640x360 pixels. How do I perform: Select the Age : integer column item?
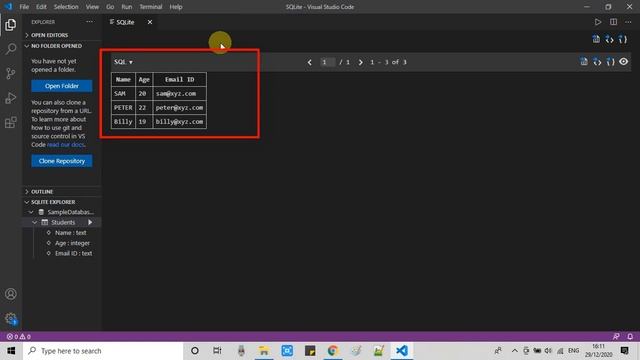tap(72, 243)
